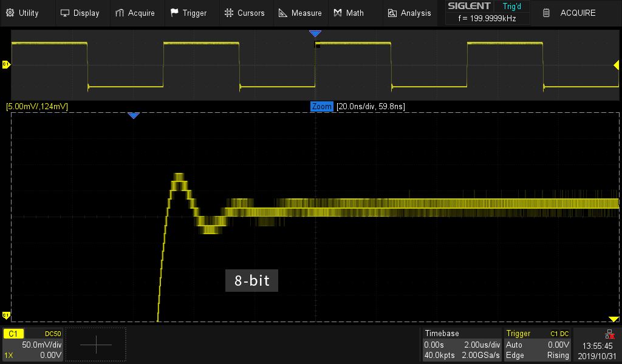Click the Cursors crosshair icon
The height and width of the screenshot is (364, 622).
pos(229,13)
